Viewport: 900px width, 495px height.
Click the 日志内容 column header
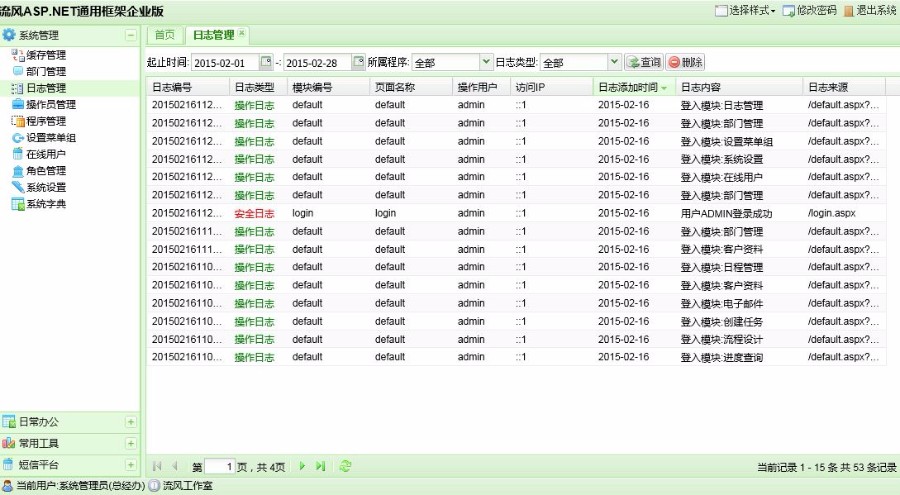pos(739,87)
